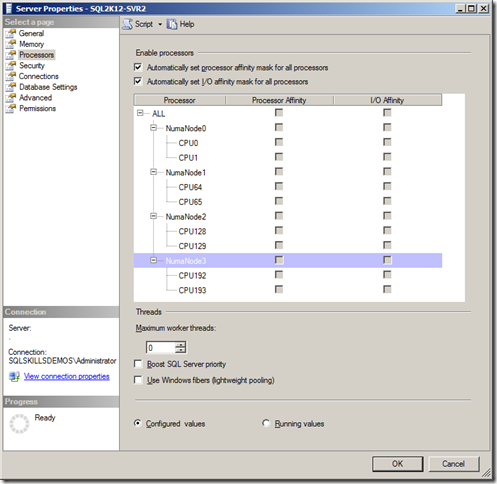Collapse the NumaNode3 tree node

pyautogui.click(x=153, y=260)
